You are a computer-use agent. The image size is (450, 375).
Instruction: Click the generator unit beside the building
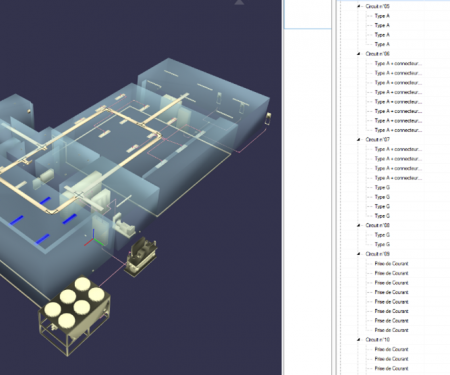tap(141, 257)
